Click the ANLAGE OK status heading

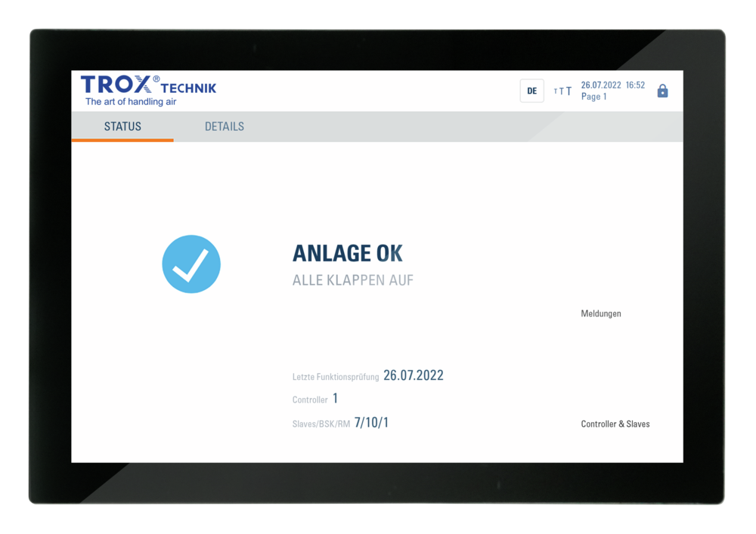348,253
